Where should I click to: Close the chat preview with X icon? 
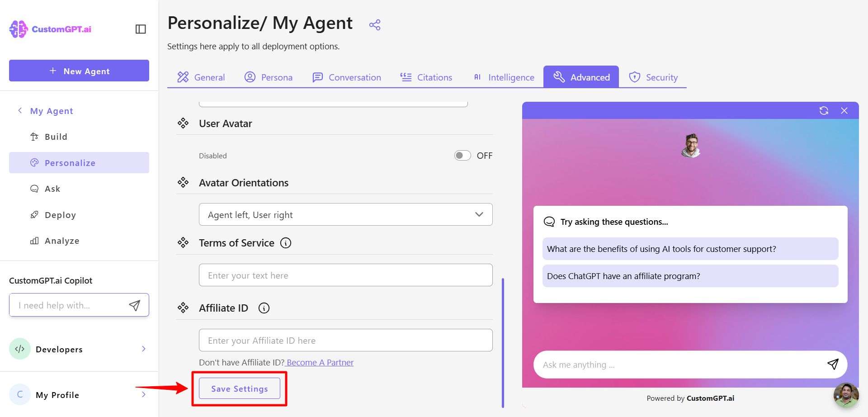coord(844,111)
